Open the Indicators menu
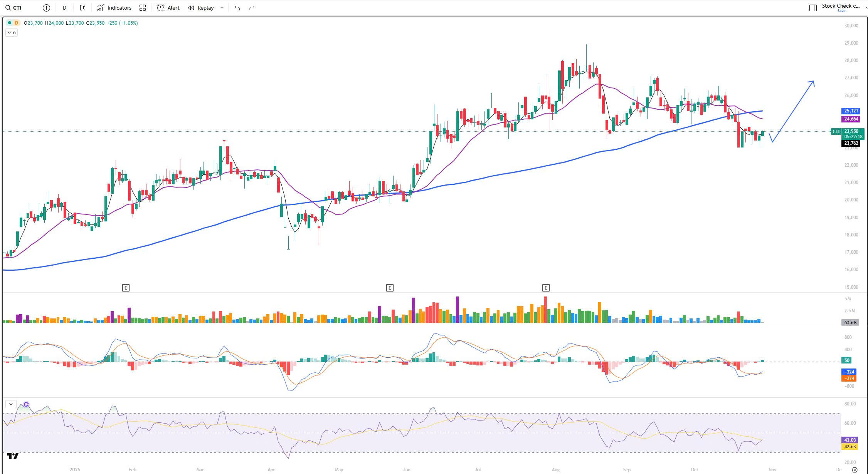868x474 pixels. 114,8
